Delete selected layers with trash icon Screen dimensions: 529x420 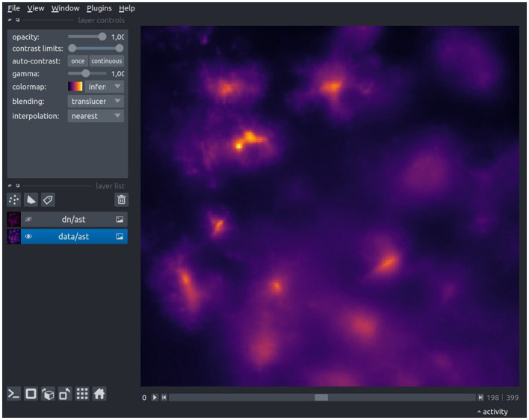click(122, 200)
